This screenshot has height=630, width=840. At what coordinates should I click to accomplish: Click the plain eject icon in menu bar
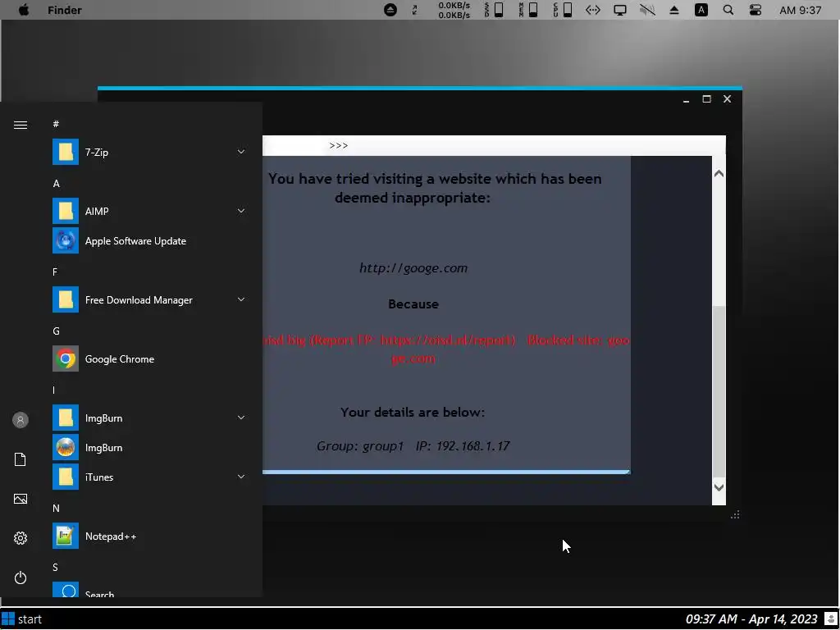point(674,10)
